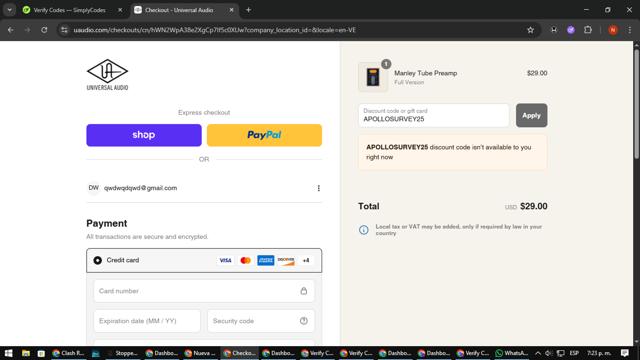Click the Universal Audio logo
This screenshot has height=360, width=640.
click(x=107, y=75)
